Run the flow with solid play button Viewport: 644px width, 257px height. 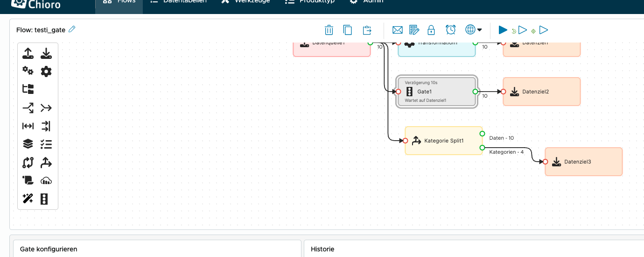(x=503, y=30)
